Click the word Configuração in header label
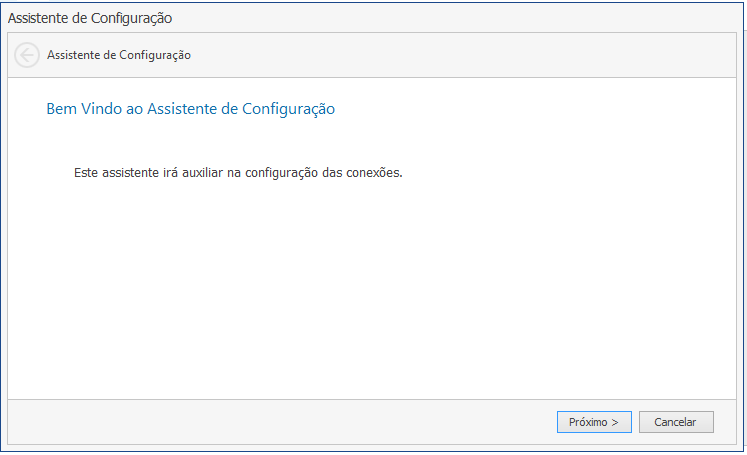 pyautogui.click(x=155, y=56)
